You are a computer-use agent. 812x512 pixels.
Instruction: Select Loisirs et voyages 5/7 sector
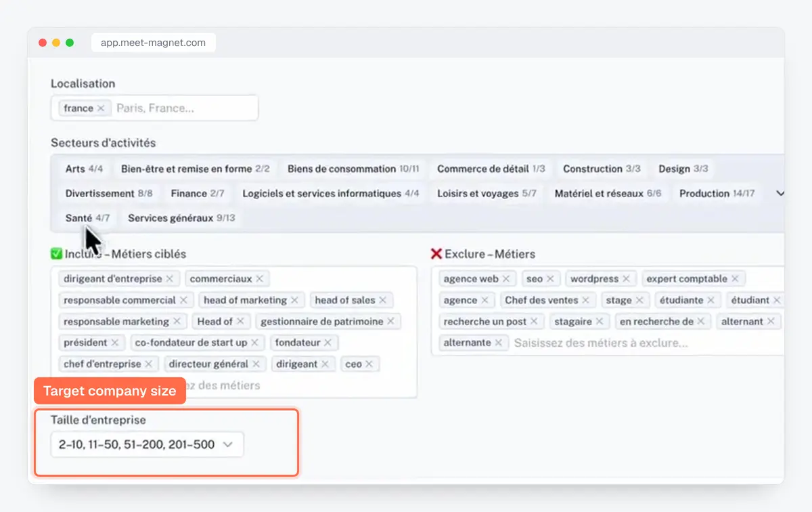(x=487, y=194)
